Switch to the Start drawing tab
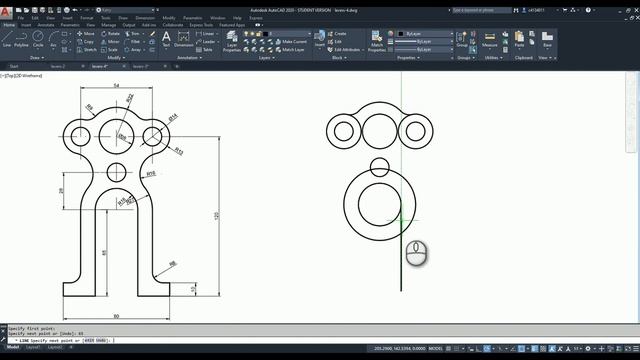The height and width of the screenshot is (360, 640). 14,66
